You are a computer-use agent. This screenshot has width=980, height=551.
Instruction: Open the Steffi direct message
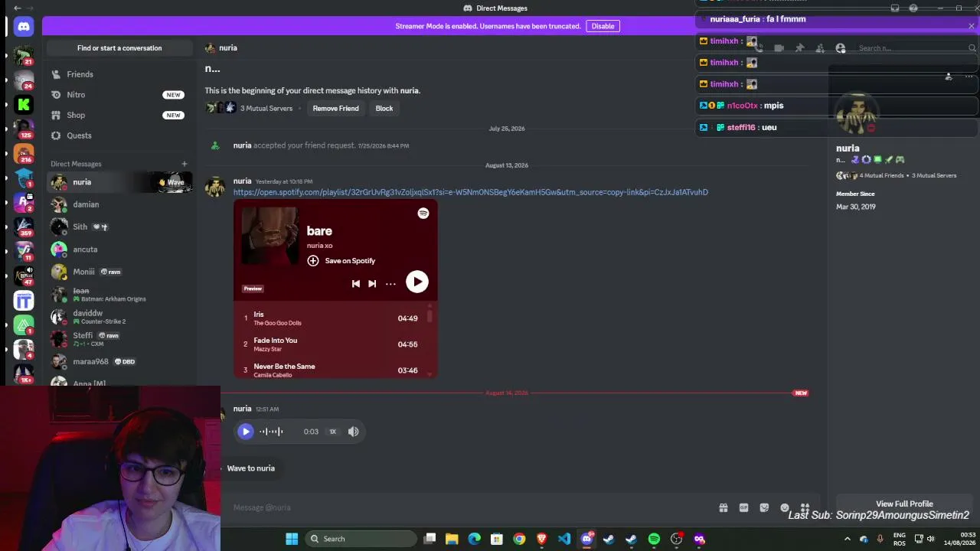[x=119, y=339]
